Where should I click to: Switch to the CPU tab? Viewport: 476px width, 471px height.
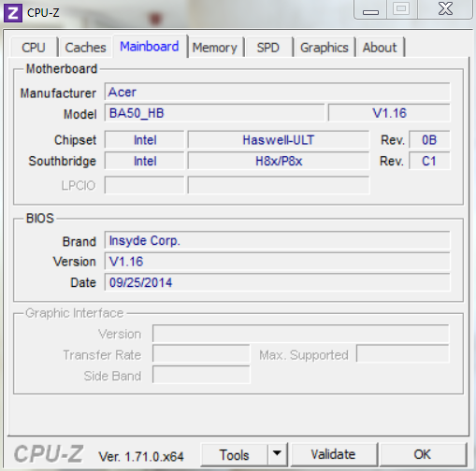coord(34,48)
